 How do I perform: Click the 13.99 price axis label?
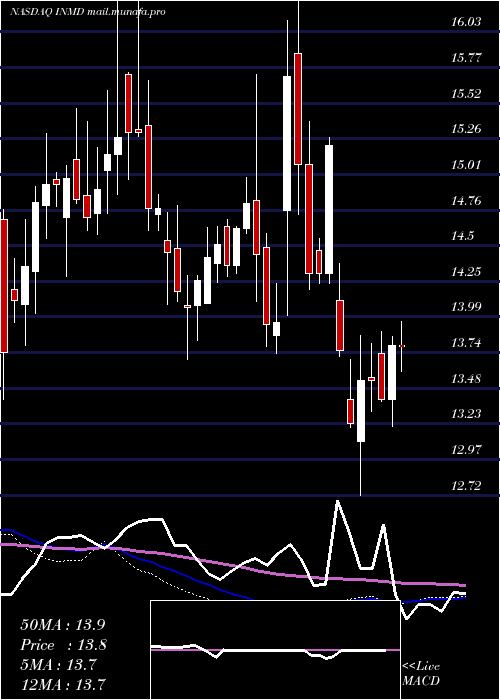[x=466, y=307]
